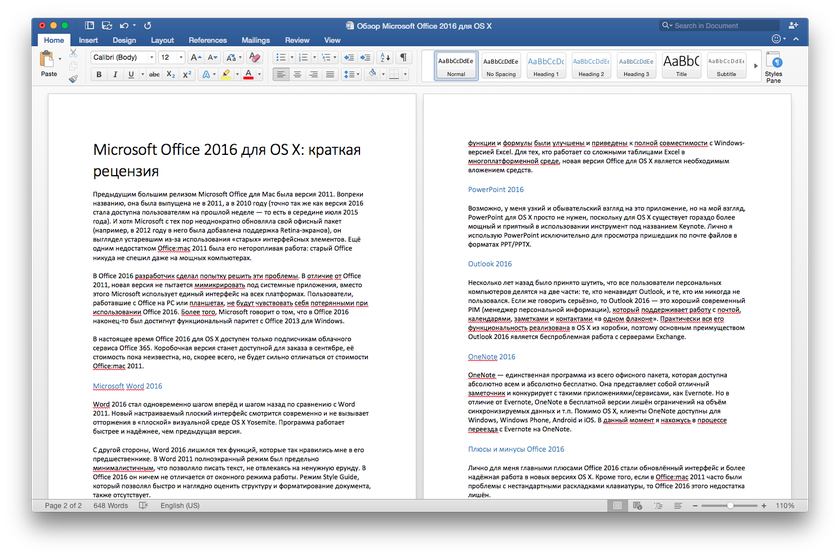The height and width of the screenshot is (557, 840).
Task: Apply yellow text highlight color
Action: tap(226, 74)
